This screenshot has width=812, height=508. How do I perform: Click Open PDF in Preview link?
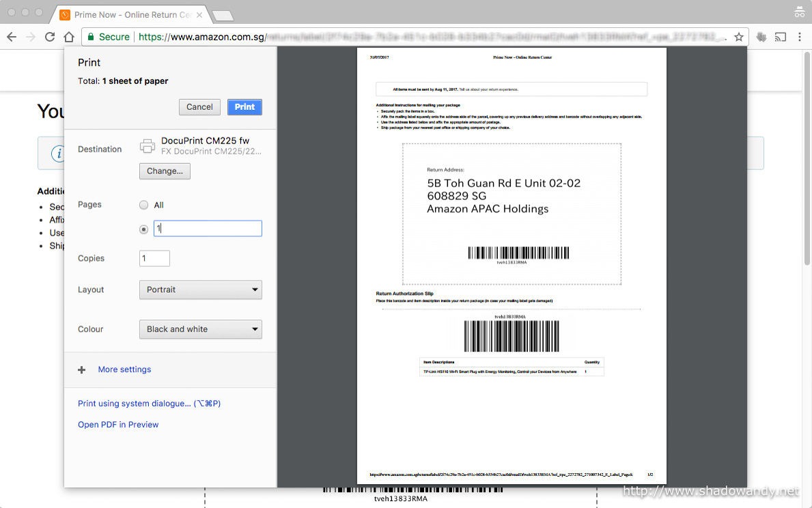pyautogui.click(x=118, y=425)
